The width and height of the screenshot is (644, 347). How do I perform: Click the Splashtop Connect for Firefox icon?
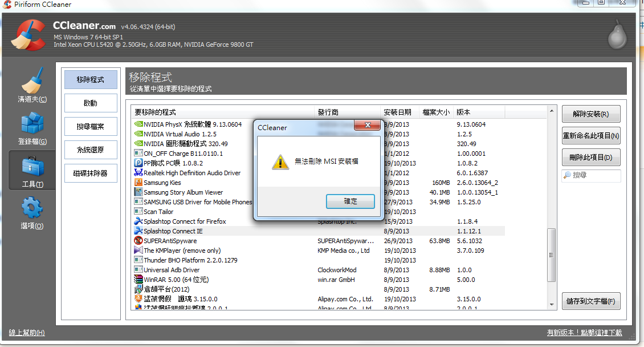point(138,221)
